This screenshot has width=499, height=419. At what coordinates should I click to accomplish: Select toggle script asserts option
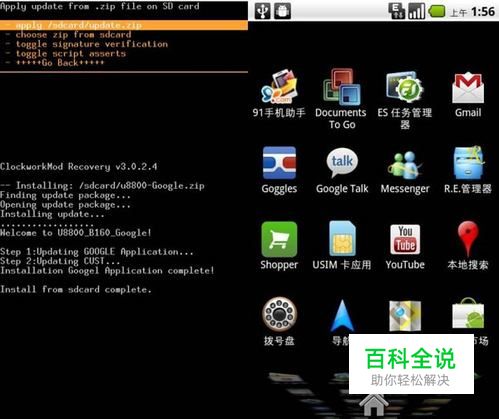(71, 53)
